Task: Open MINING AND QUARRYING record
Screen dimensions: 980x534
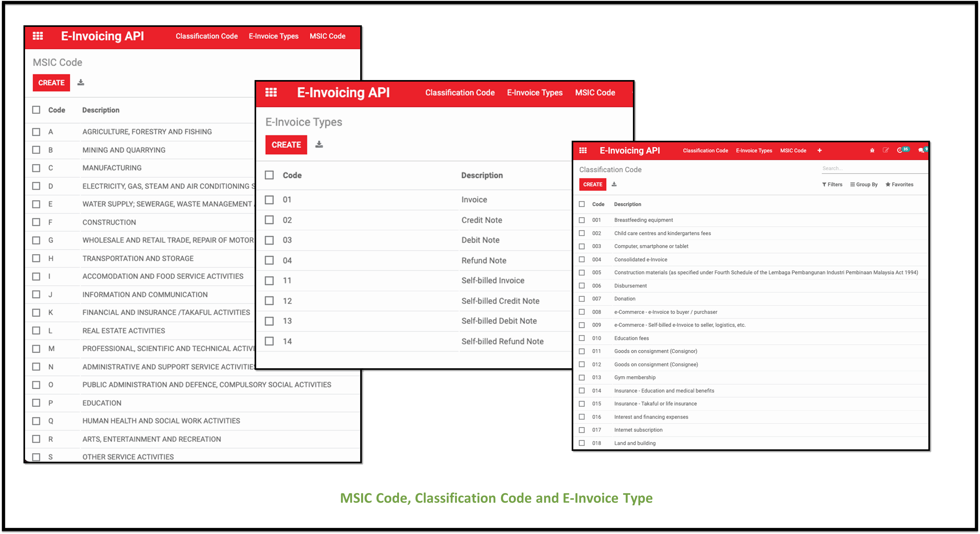Action: click(x=124, y=150)
